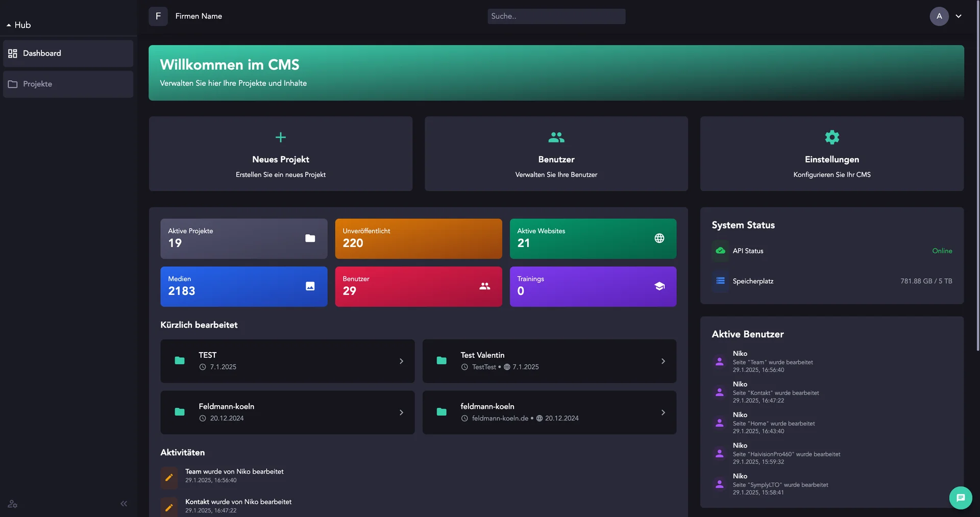Open the feldmann-koeln.de project chevron
This screenshot has height=517, width=980.
click(663, 412)
